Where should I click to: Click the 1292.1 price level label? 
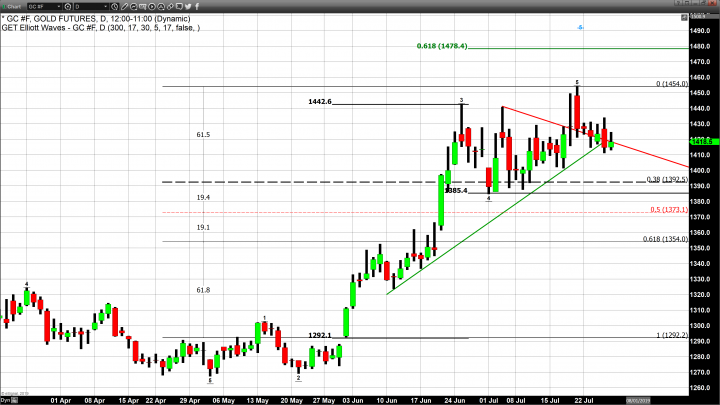[320, 336]
